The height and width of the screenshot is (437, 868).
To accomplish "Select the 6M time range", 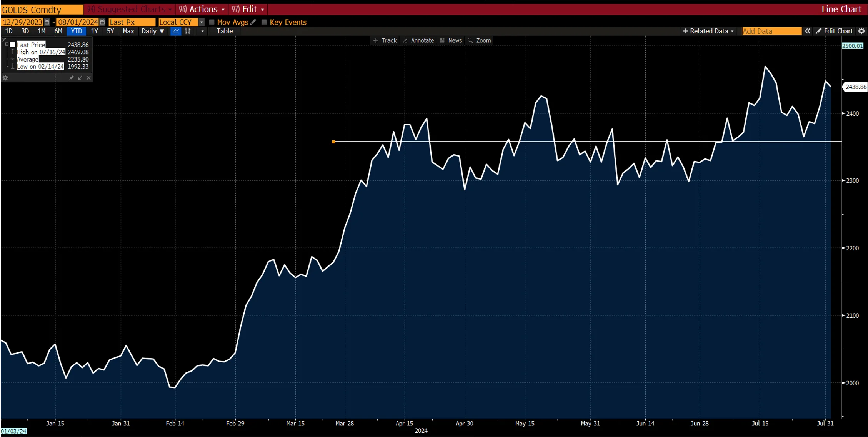I will pos(58,31).
